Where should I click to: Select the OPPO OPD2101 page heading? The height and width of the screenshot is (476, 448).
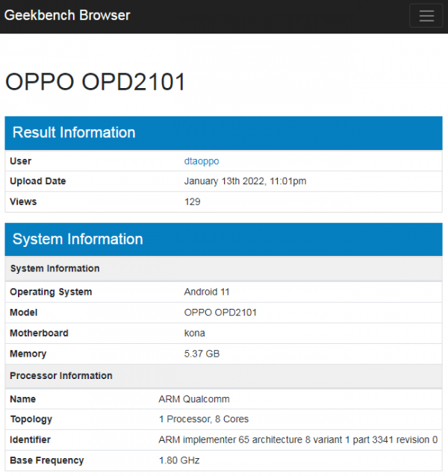[x=95, y=81]
